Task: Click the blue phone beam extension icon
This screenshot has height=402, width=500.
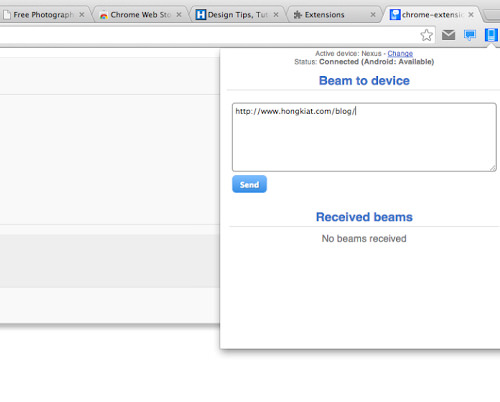Action: [x=491, y=35]
